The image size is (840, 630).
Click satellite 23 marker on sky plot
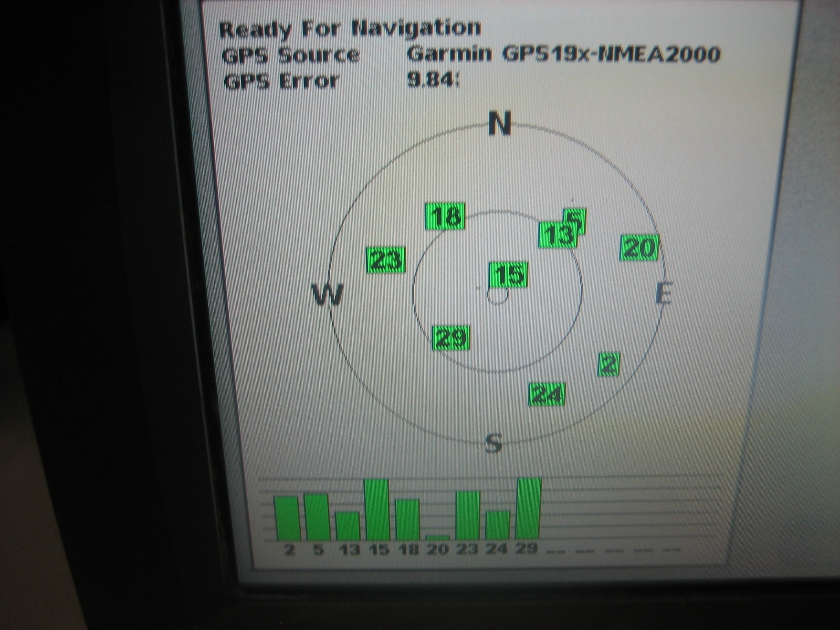[x=386, y=260]
